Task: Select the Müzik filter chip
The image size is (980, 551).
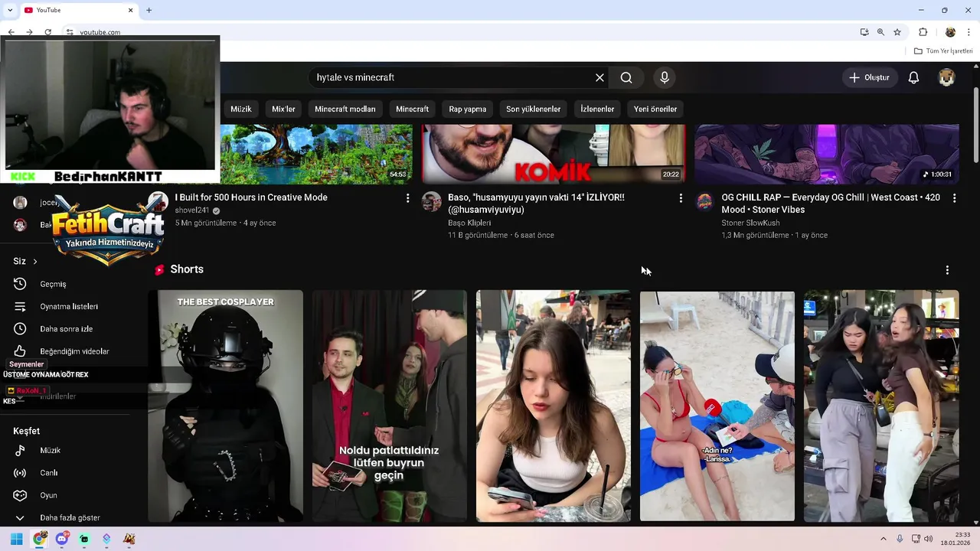Action: coord(241,109)
